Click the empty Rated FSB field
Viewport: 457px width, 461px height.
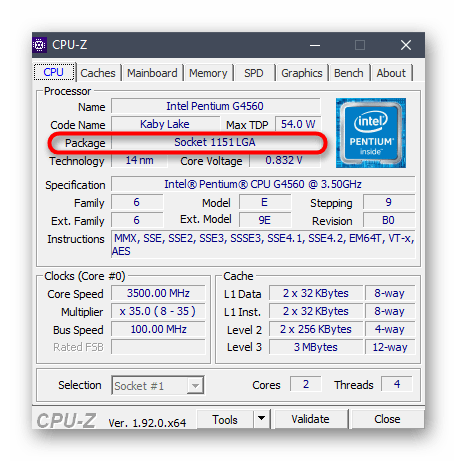coord(158,347)
